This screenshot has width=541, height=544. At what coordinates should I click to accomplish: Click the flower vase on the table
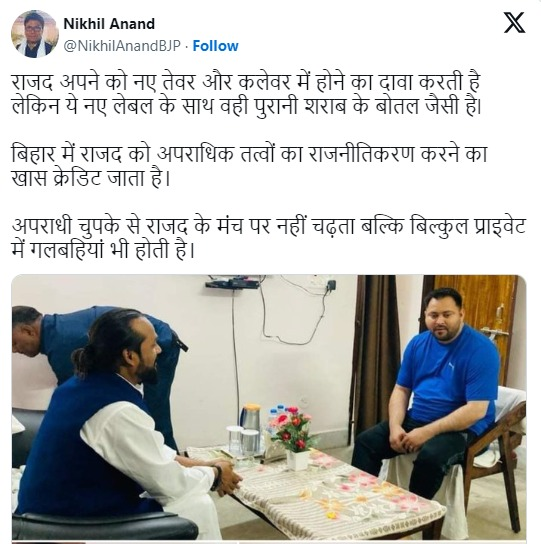point(294,439)
